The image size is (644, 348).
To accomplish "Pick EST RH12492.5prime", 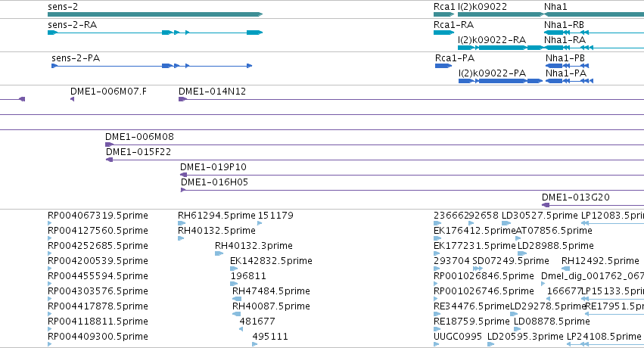I will click(600, 261).
